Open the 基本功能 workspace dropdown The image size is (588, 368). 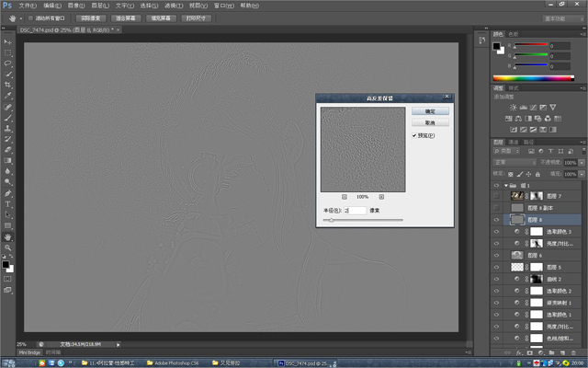coord(562,17)
